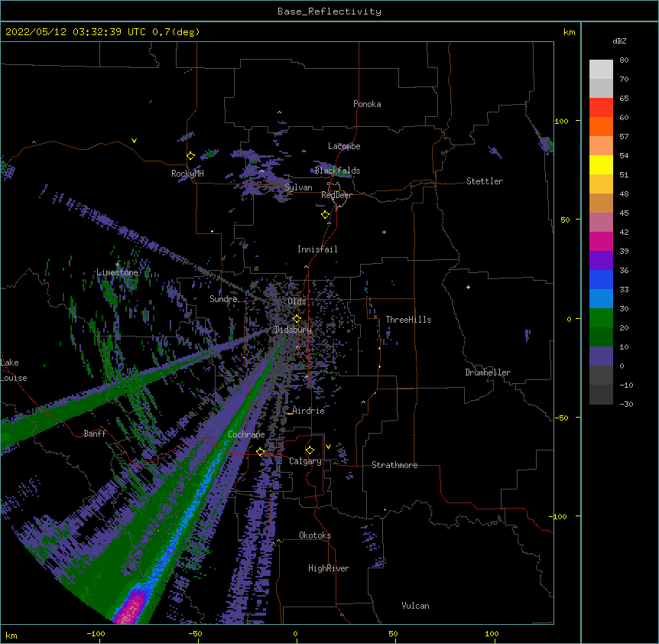Click the yellow diamond marker south of RedDeer
The width and height of the screenshot is (659, 644).
tap(325, 215)
